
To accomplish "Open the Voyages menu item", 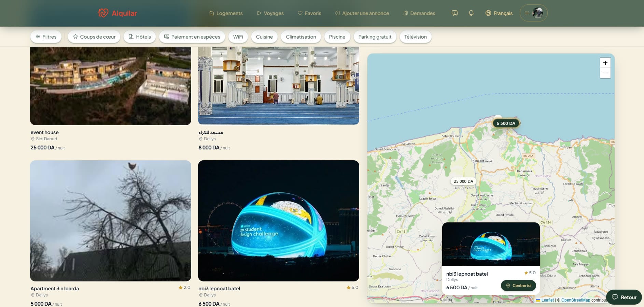I will pos(270,13).
